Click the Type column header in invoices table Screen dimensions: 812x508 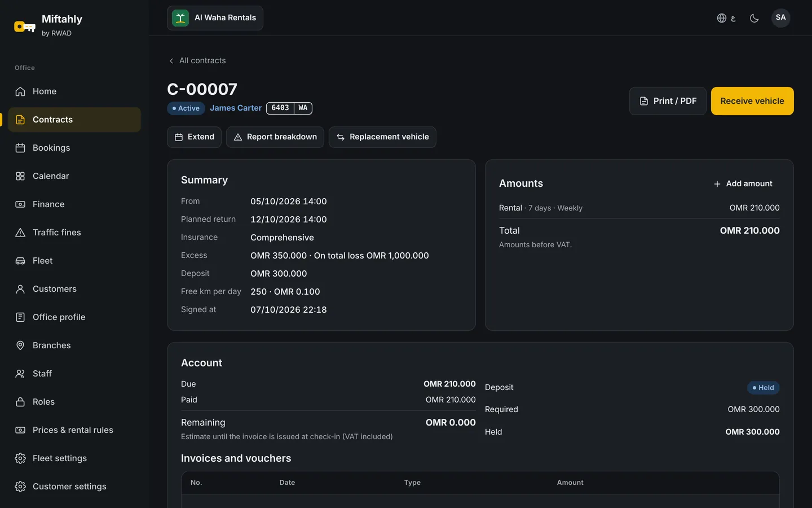[412, 483]
